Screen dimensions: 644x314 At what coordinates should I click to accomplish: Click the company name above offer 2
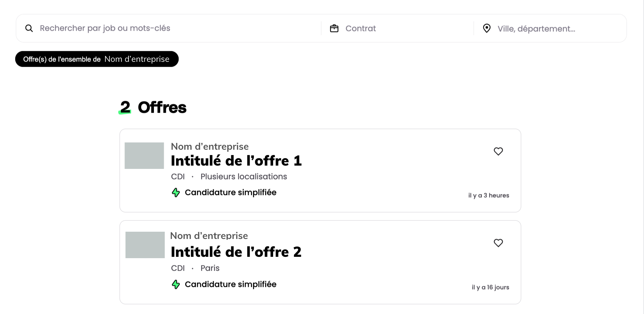click(209, 236)
